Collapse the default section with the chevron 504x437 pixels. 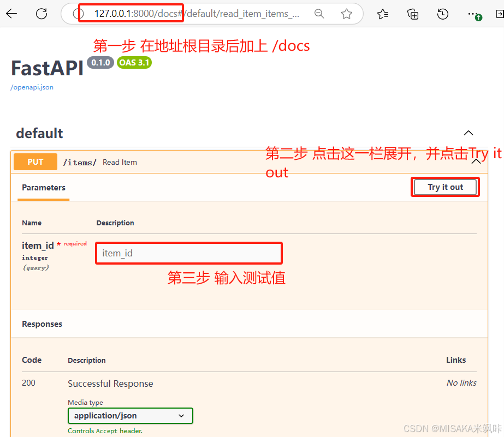point(469,133)
